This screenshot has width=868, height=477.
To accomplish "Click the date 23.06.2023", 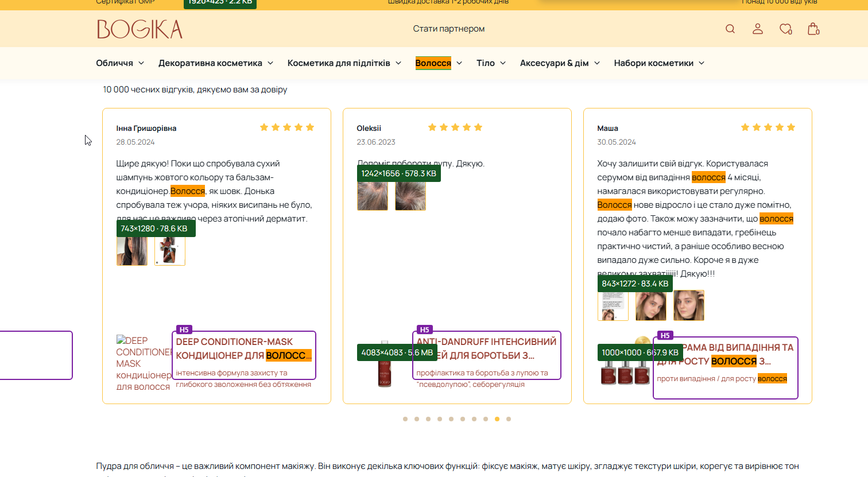I will 376,142.
